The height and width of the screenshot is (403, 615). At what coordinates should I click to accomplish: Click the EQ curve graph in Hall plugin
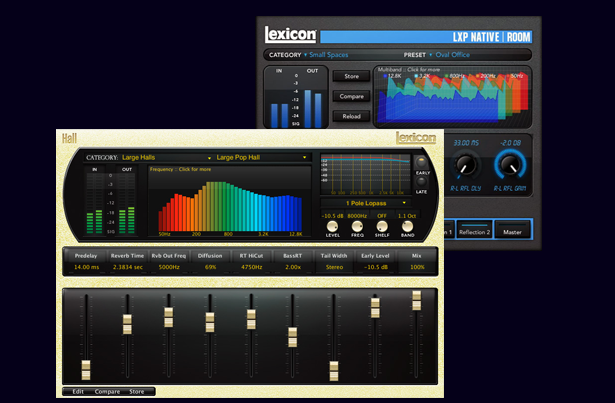[x=366, y=175]
